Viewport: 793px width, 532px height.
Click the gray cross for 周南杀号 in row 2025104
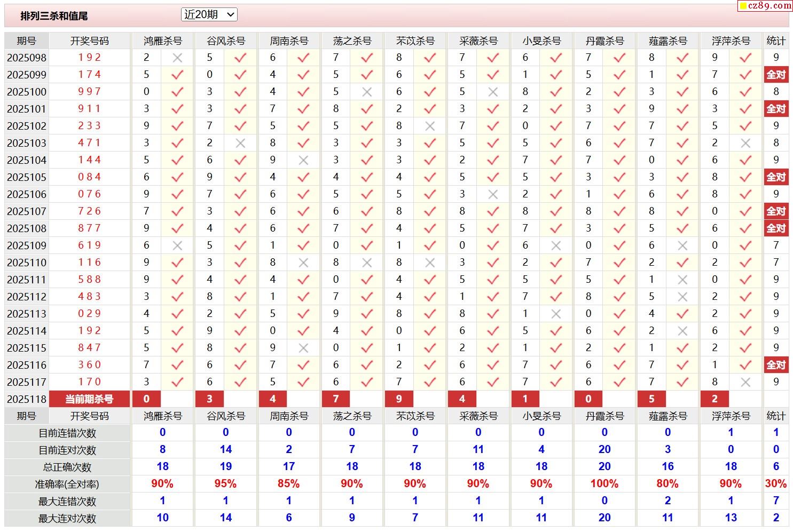tap(303, 160)
